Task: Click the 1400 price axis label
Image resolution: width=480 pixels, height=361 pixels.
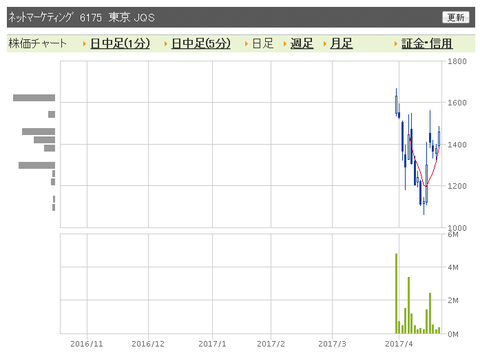Action: coord(457,145)
